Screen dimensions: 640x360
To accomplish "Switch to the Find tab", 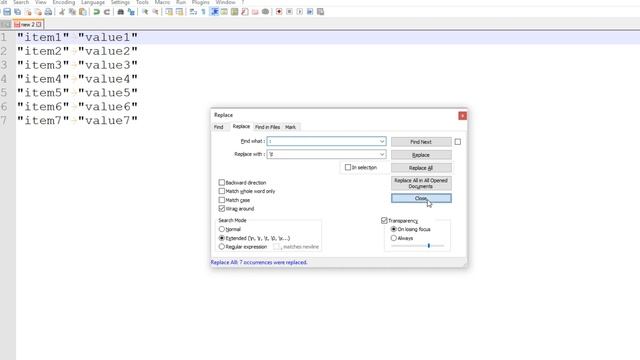I will [219, 127].
